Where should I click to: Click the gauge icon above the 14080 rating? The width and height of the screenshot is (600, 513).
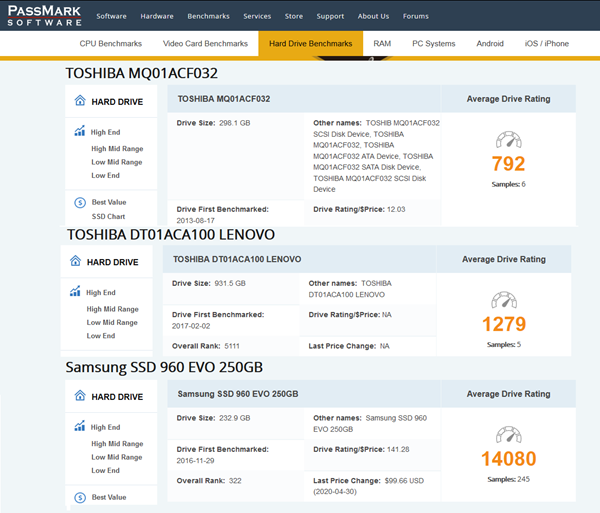pos(508,435)
